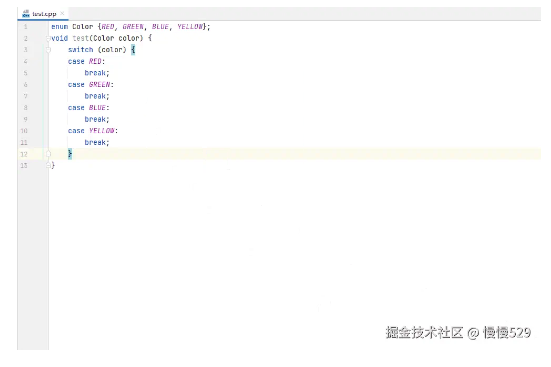
Task: Collapse the void test function fold marker on line 2
Action: point(48,38)
